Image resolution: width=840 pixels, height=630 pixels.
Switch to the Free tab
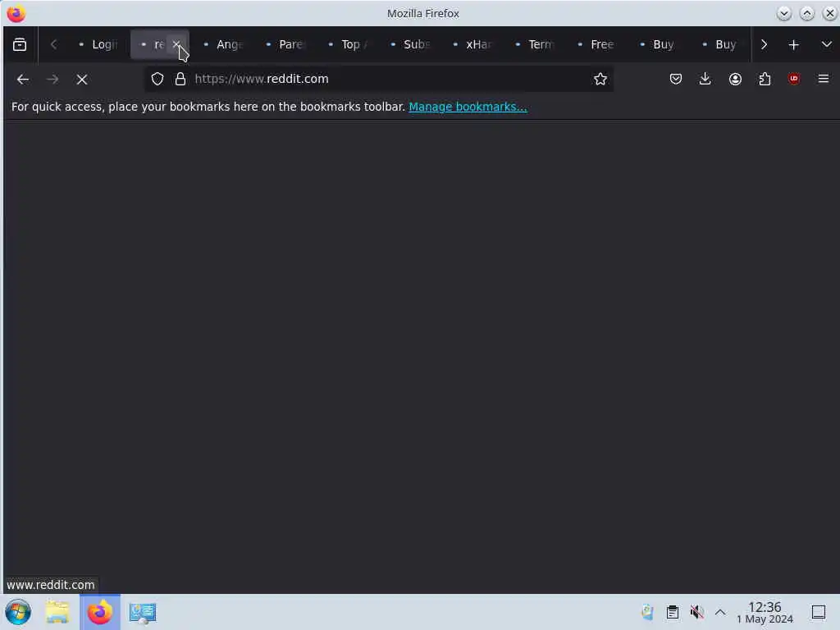point(596,44)
